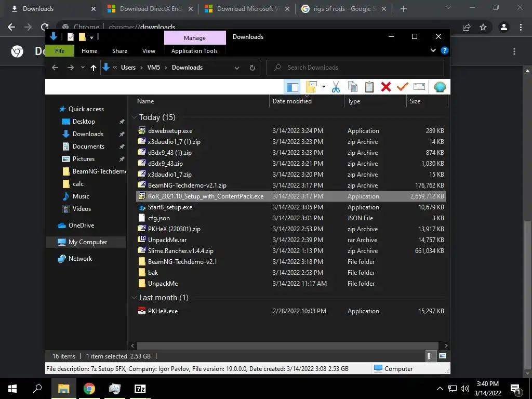The image size is (532, 399).
Task: Click the Paste clipboard icon
Action: (369, 87)
